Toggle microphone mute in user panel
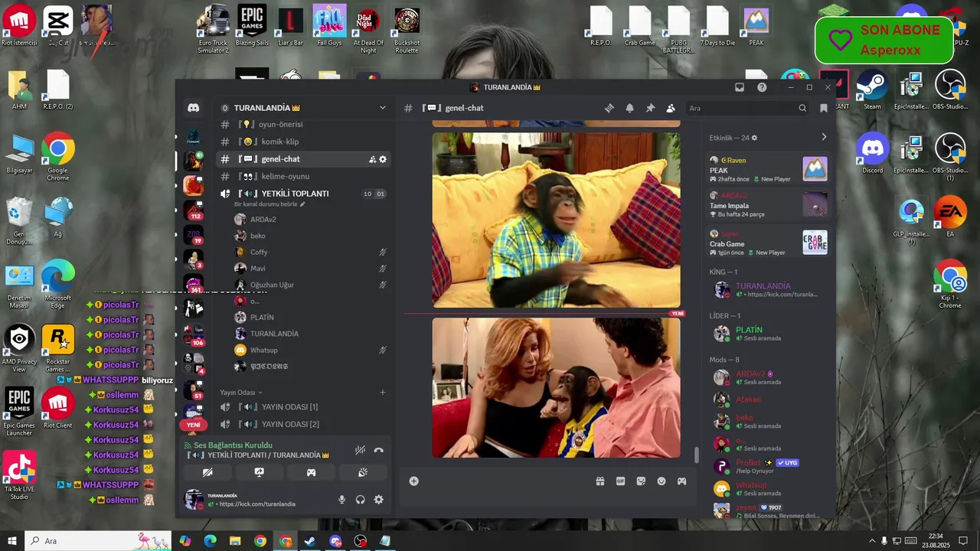This screenshot has width=980, height=551. pyautogui.click(x=341, y=500)
